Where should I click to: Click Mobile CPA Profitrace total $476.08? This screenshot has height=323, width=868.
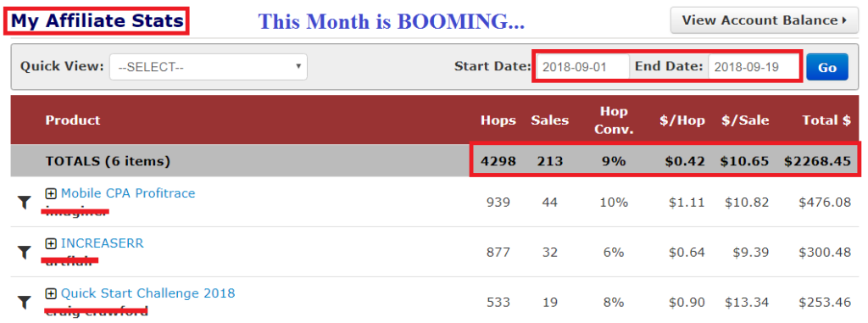click(x=825, y=203)
